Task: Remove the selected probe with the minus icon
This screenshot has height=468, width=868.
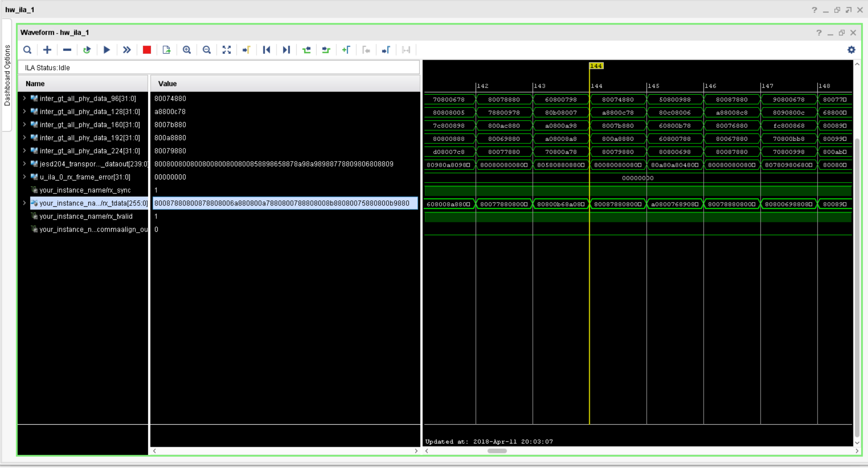Action: (x=67, y=50)
